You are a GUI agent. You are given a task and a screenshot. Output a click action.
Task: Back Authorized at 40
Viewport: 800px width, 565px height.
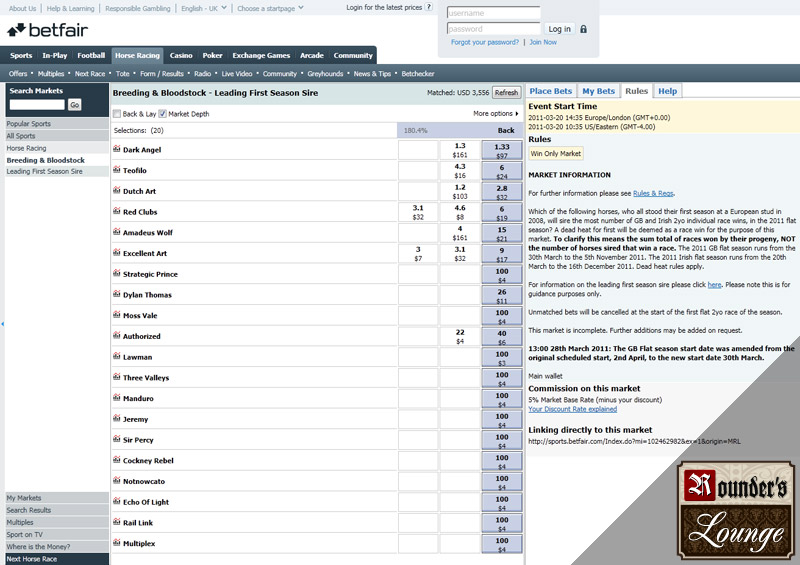[x=502, y=337]
